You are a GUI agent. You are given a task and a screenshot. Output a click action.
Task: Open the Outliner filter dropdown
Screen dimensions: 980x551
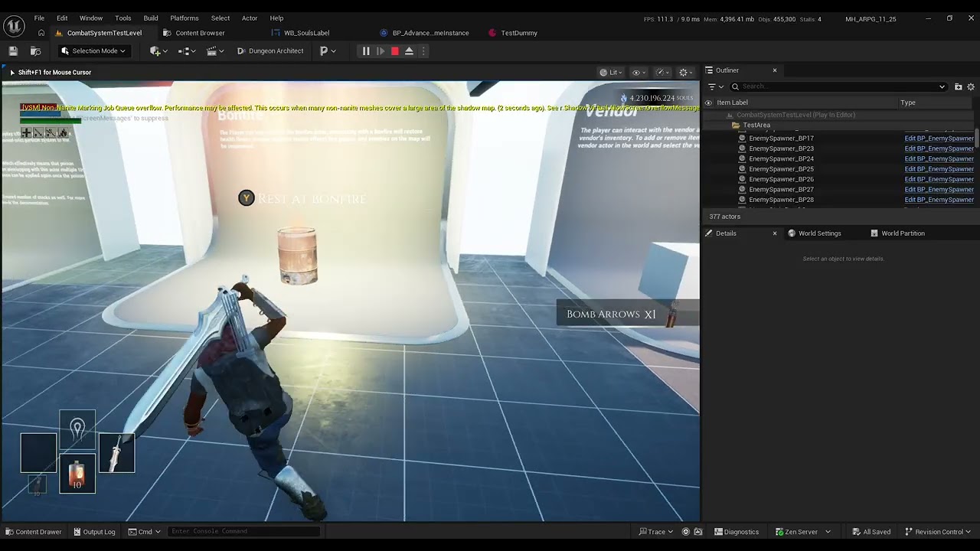tap(716, 86)
